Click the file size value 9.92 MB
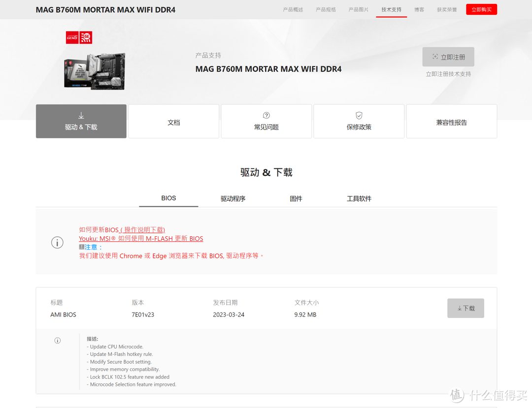The height and width of the screenshot is (408, 532). [x=305, y=315]
